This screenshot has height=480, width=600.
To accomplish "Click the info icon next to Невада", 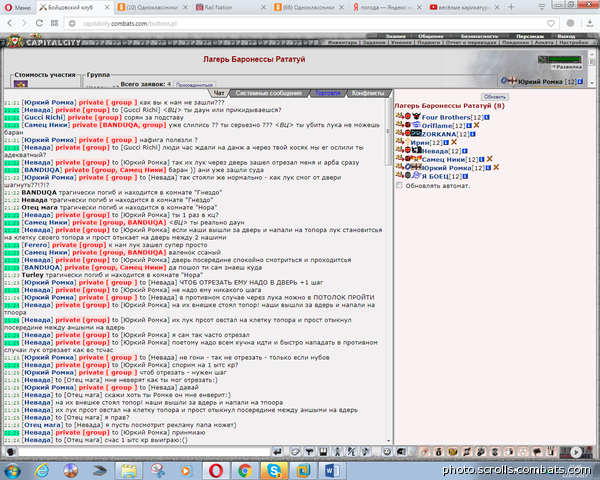I will [465, 151].
